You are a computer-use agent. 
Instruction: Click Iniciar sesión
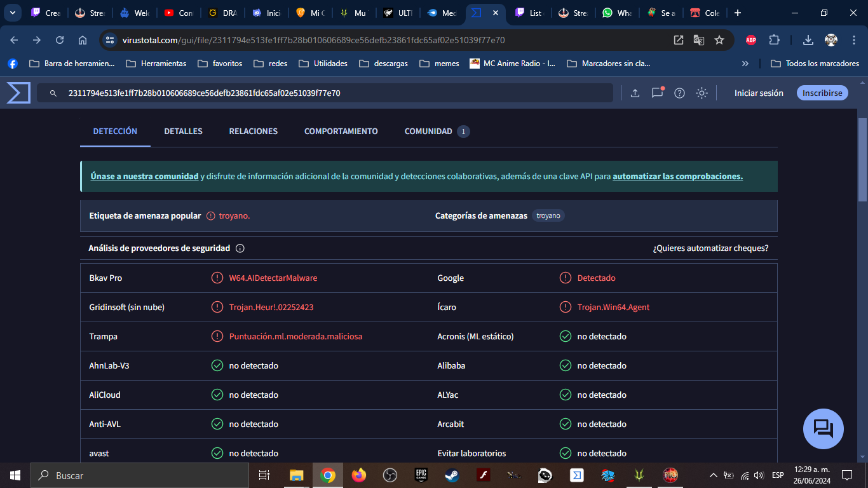[759, 93]
